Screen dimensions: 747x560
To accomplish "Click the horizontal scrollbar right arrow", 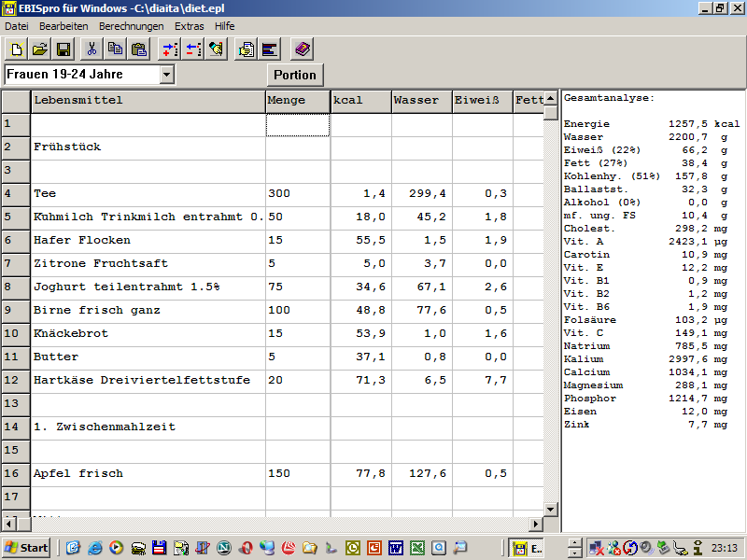I will pos(536,524).
